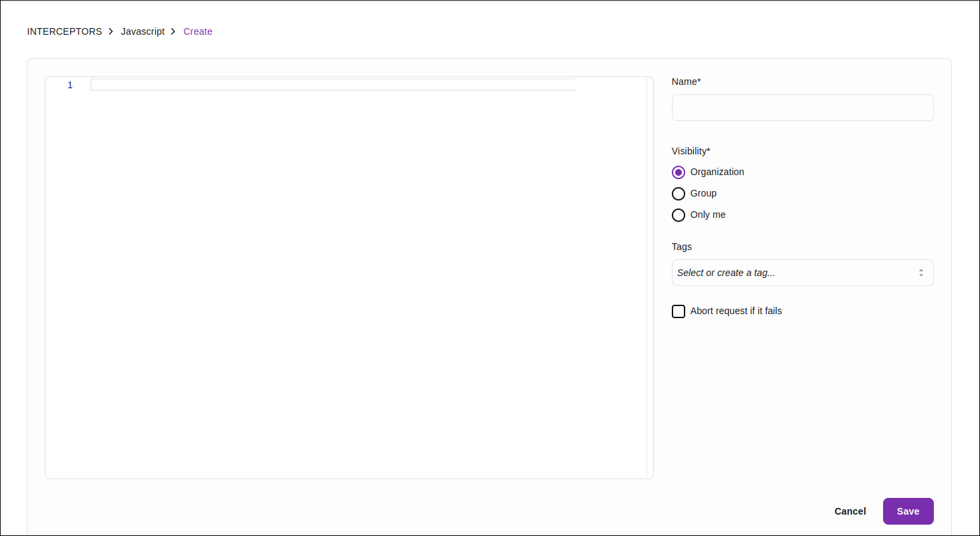The width and height of the screenshot is (980, 536).
Task: Expand the Tags combo box
Action: 802,273
